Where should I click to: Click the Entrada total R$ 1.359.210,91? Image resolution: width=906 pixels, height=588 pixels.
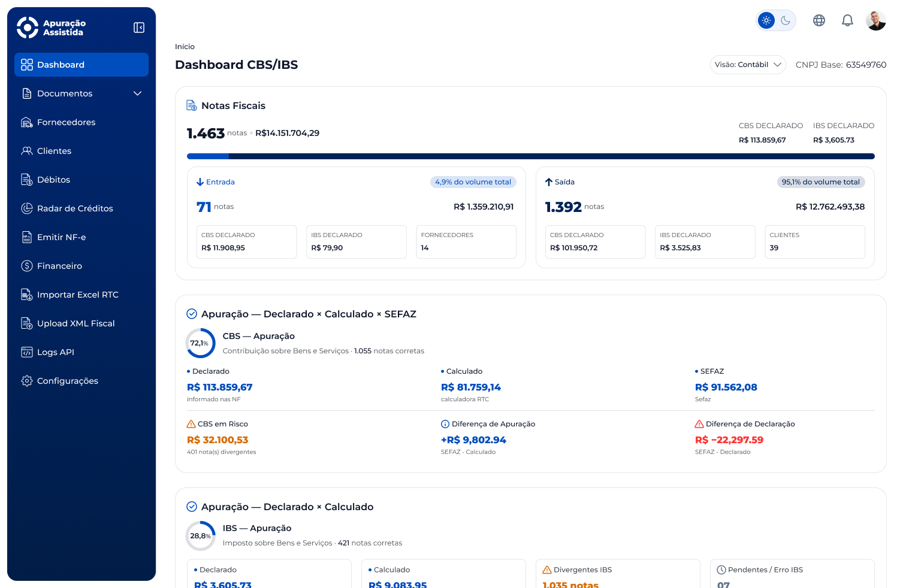pos(484,207)
